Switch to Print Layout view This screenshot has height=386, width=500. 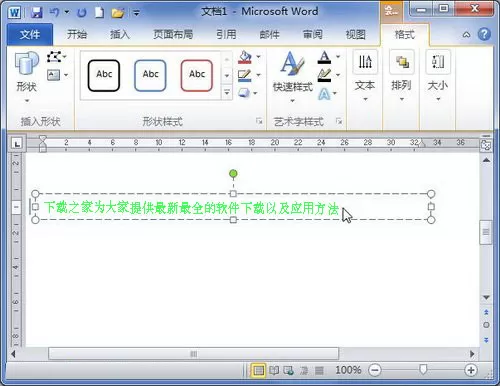click(x=258, y=370)
